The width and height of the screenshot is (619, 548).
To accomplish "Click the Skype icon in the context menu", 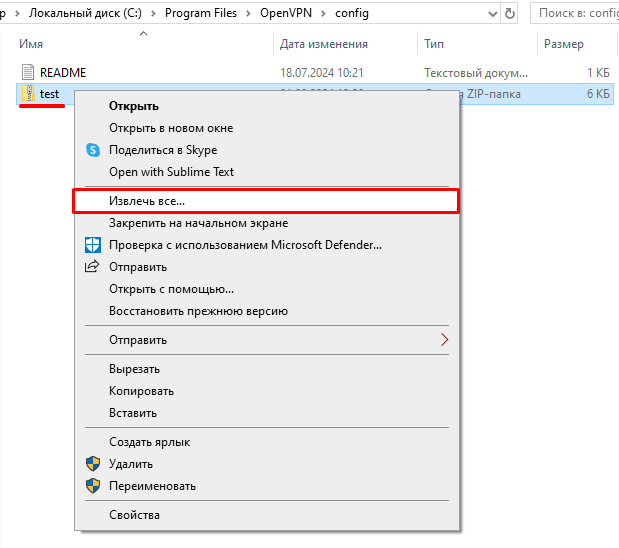I will (93, 150).
